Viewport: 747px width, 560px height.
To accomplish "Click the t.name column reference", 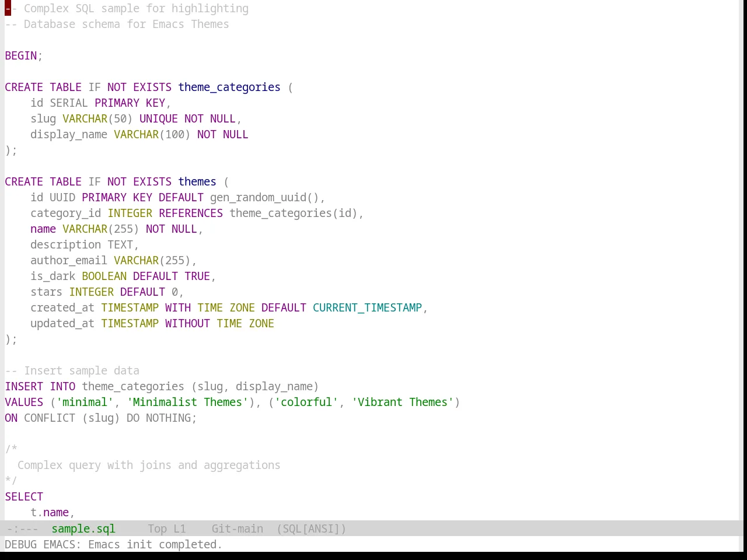I will tap(50, 512).
